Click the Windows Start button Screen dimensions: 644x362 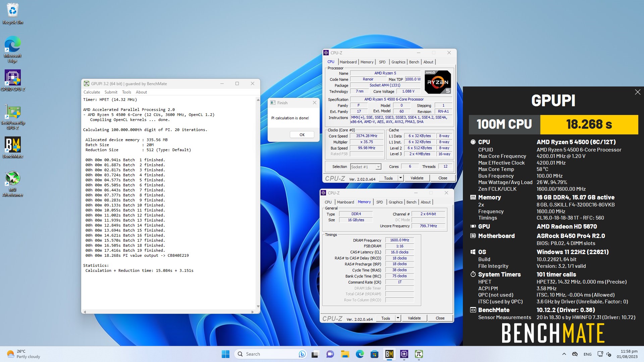[x=225, y=354]
